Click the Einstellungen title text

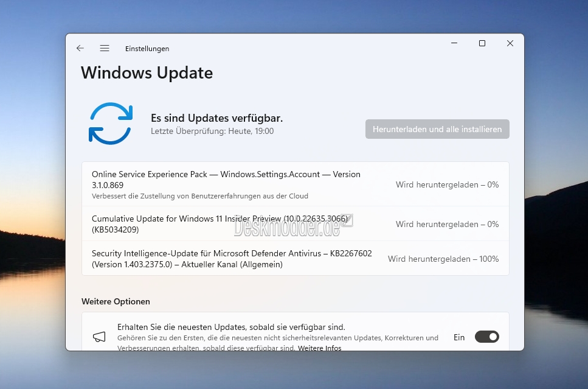(x=147, y=49)
